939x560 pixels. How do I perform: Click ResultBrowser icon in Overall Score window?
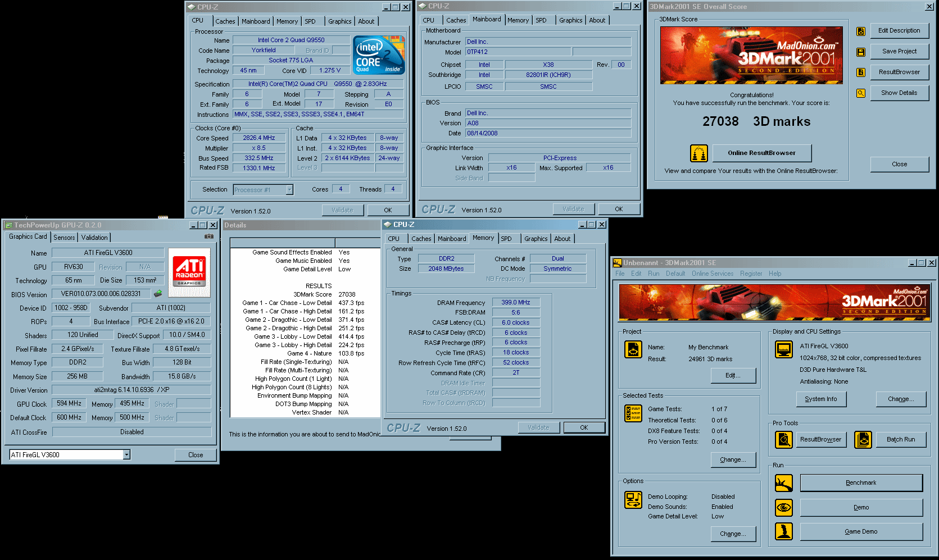(x=860, y=72)
